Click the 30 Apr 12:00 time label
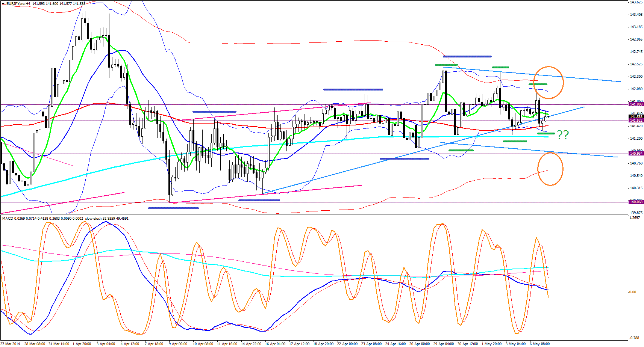 tap(468, 344)
